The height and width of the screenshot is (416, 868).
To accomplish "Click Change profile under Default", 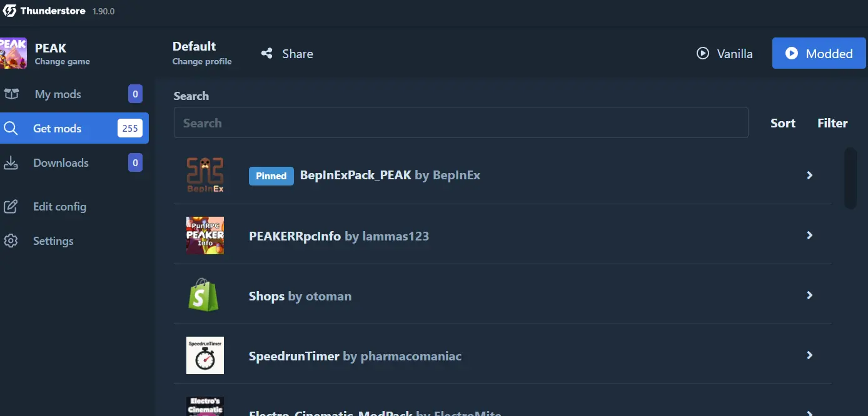I will click(202, 62).
